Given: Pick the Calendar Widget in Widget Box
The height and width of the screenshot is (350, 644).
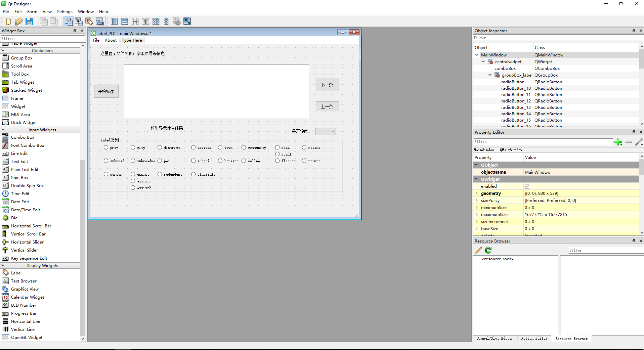Looking at the screenshot, I should click(28, 297).
